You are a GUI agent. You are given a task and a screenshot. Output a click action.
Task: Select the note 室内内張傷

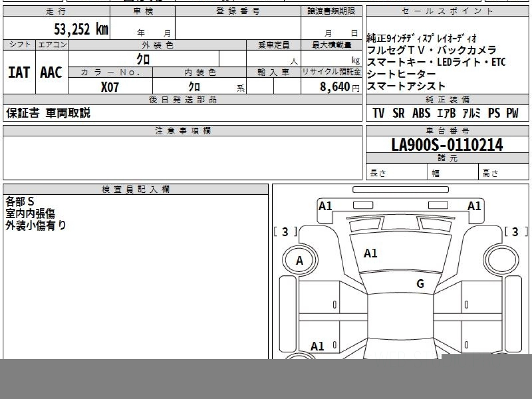click(x=30, y=214)
